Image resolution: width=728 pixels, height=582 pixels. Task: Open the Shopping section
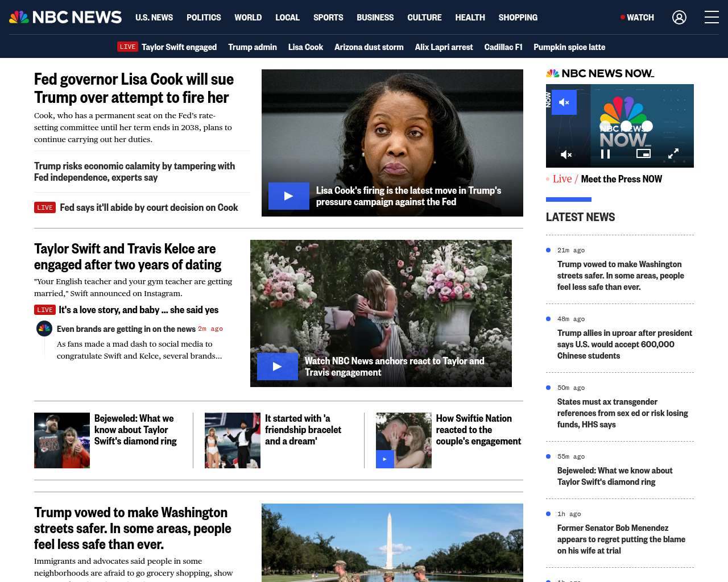click(x=518, y=18)
